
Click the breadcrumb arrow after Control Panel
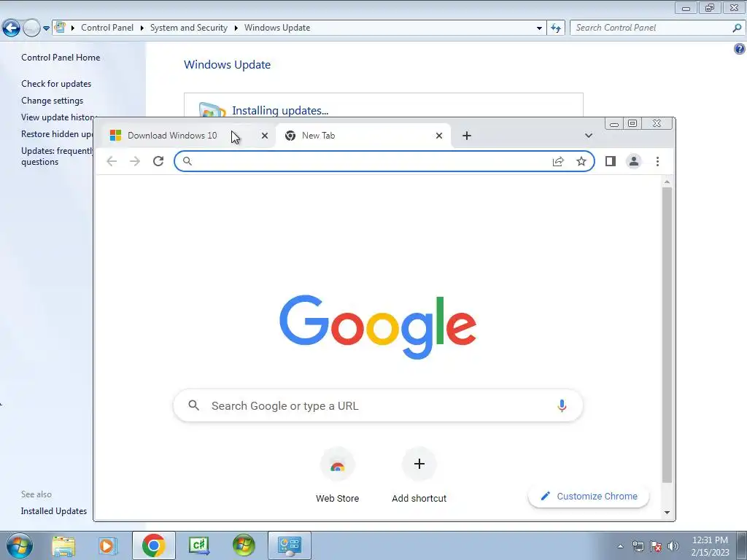pyautogui.click(x=142, y=28)
